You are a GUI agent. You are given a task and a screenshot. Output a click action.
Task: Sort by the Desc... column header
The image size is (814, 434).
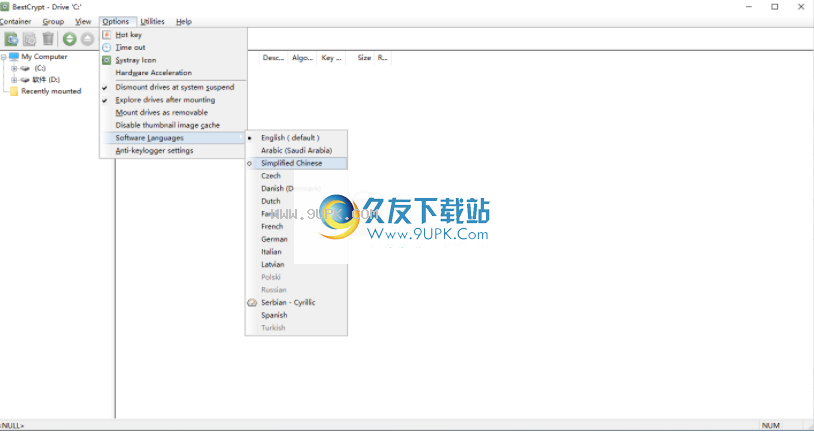click(274, 58)
